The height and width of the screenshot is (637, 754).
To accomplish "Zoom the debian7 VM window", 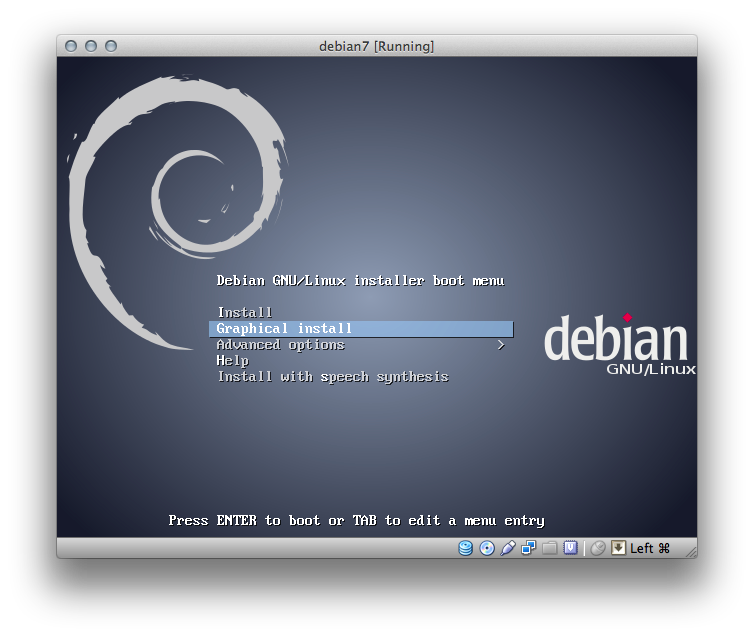I will (x=111, y=46).
